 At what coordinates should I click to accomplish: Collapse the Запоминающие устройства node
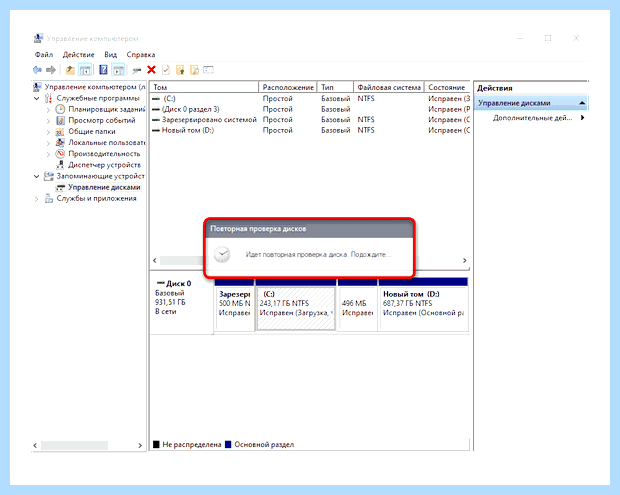click(x=37, y=176)
